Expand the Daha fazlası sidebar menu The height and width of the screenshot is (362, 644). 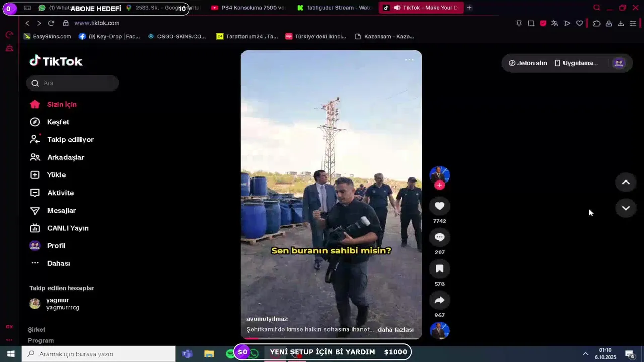[x=50, y=263]
